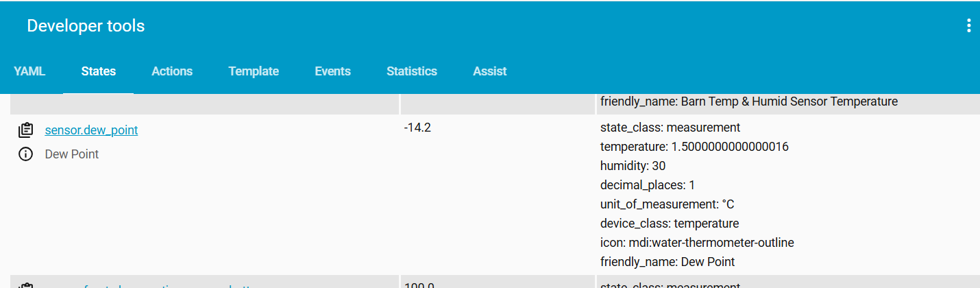This screenshot has width=980, height=288.
Task: Click the humidity: 30 attribute line
Action: [x=633, y=166]
